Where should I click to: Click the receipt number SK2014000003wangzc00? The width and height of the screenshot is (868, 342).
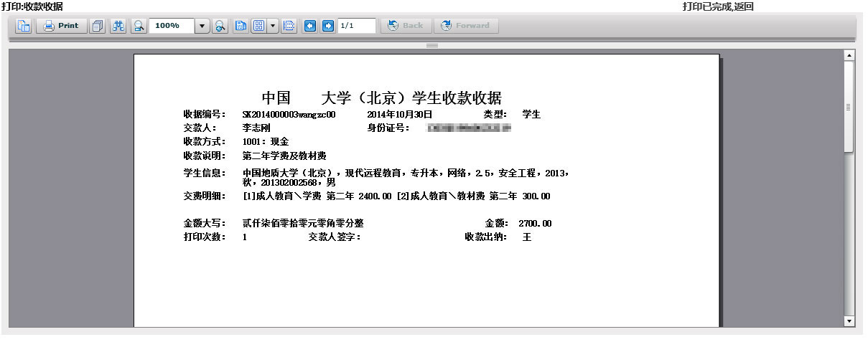(289, 115)
